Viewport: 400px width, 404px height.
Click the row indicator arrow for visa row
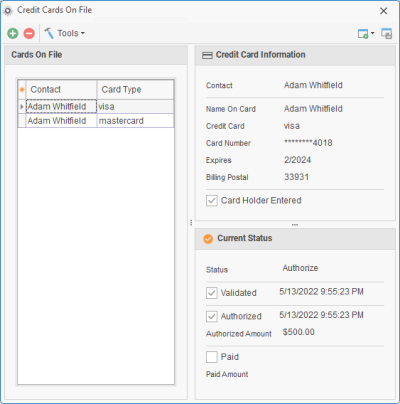22,107
